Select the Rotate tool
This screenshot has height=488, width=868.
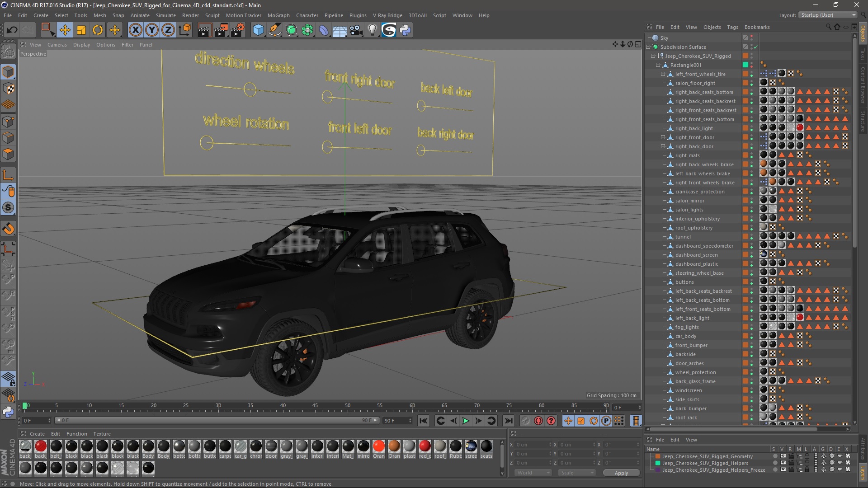(98, 30)
